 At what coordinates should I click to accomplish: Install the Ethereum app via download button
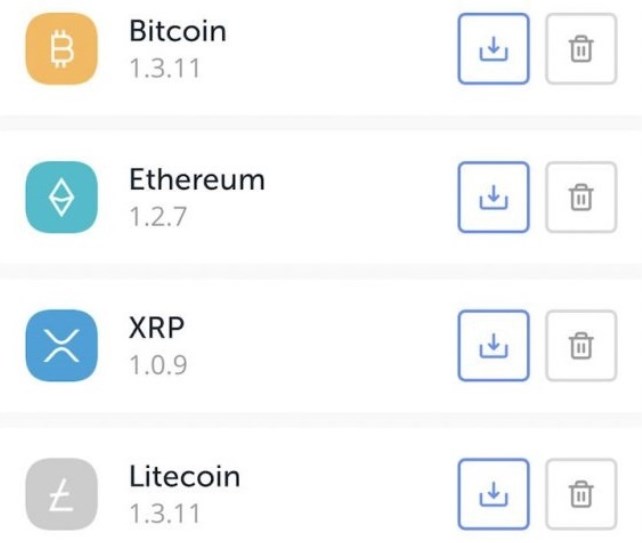(493, 197)
